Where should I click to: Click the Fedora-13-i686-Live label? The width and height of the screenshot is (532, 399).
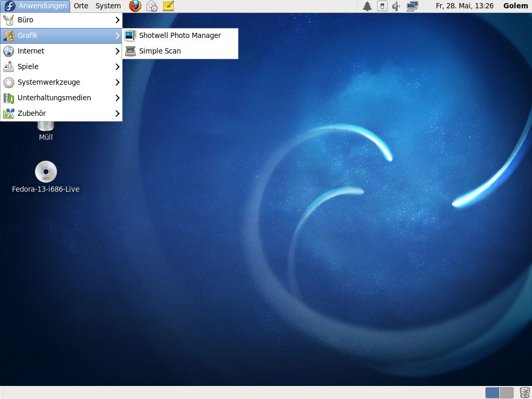tap(46, 189)
